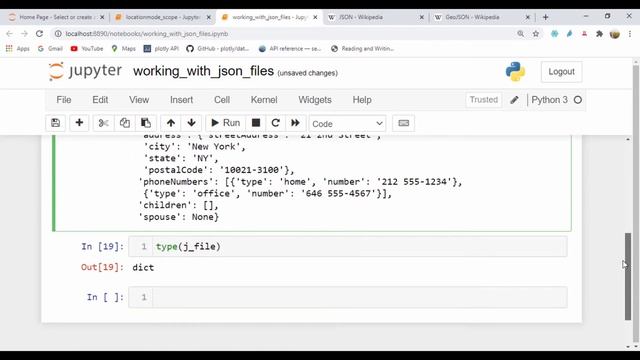Open the Chrome profile avatar
This screenshot has height=360, width=640.
point(615,34)
